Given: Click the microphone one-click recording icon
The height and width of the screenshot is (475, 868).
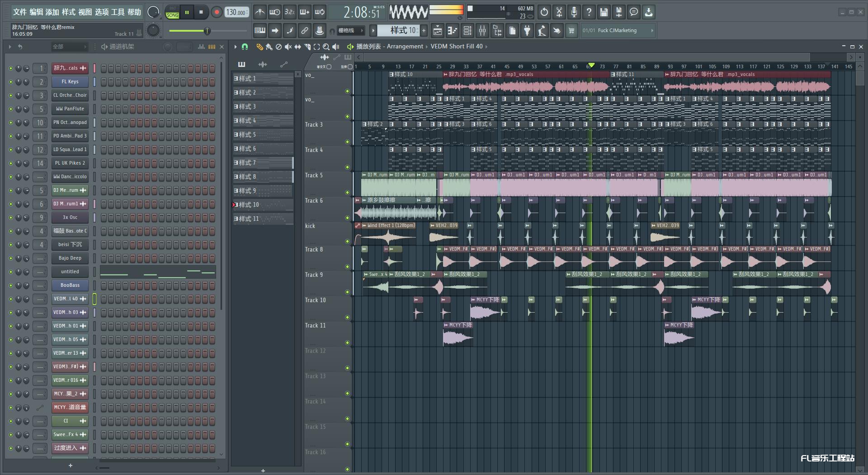Looking at the screenshot, I should click(x=574, y=12).
